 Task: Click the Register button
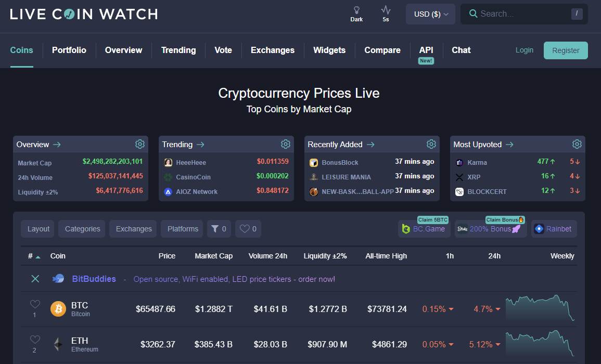point(566,50)
